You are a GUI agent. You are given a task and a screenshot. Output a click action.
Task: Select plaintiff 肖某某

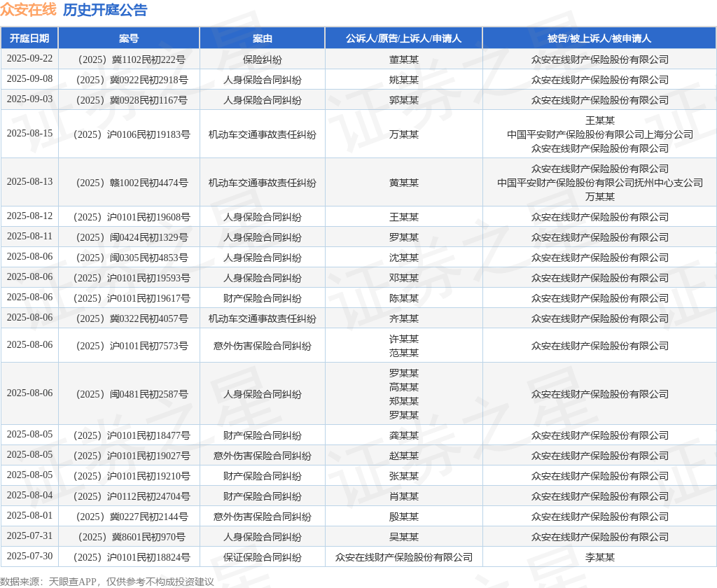[x=404, y=496]
